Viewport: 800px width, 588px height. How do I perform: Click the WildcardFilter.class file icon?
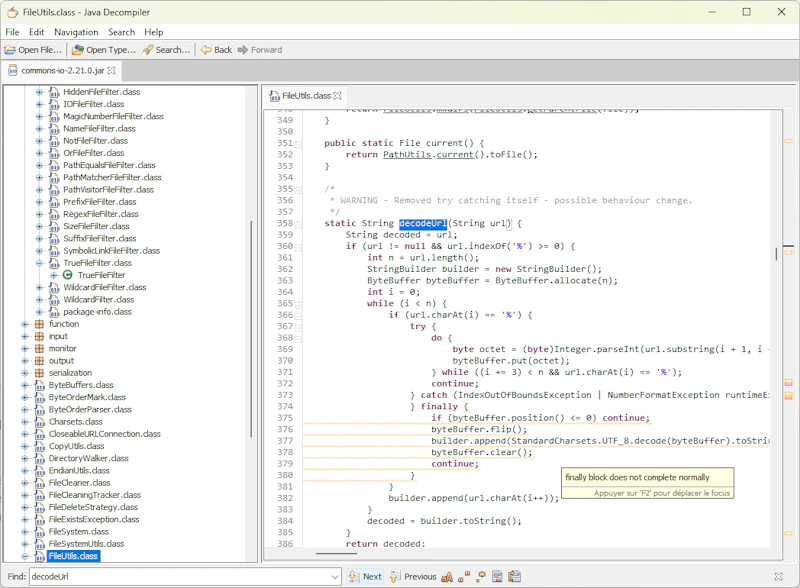54,300
